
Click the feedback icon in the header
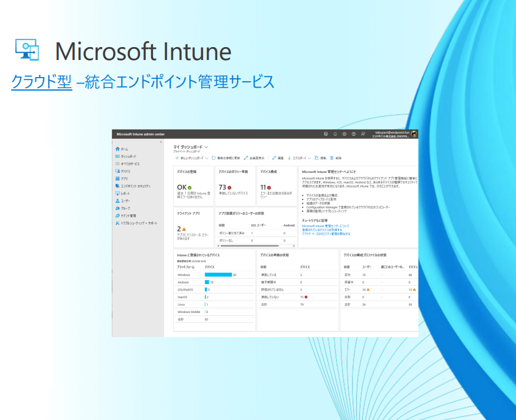coord(363,134)
